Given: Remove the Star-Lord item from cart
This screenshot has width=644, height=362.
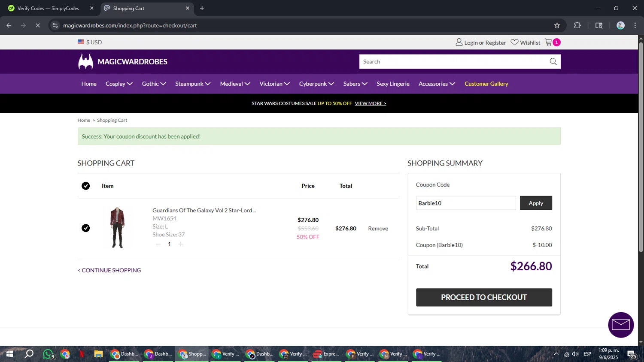Looking at the screenshot, I should (378, 229).
